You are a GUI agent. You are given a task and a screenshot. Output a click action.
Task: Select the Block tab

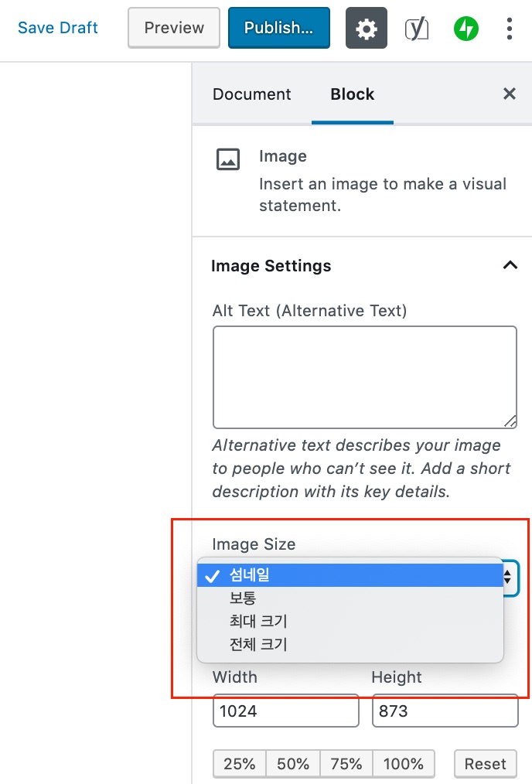[x=352, y=94]
